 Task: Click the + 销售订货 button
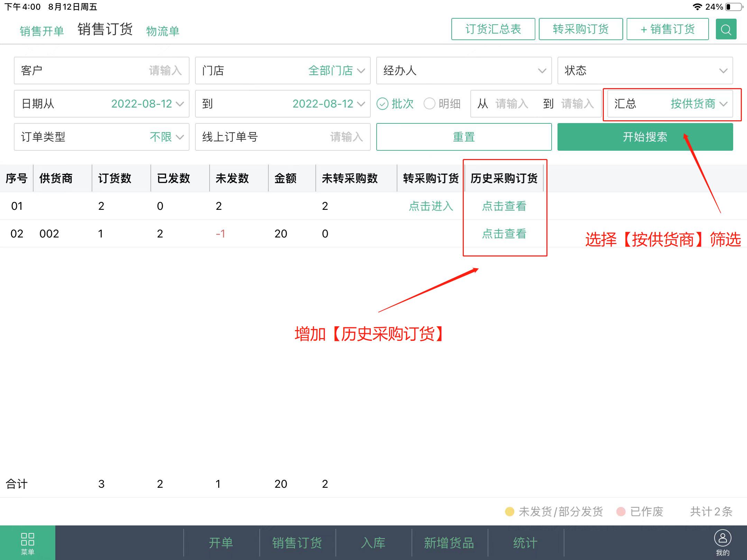coord(668,29)
